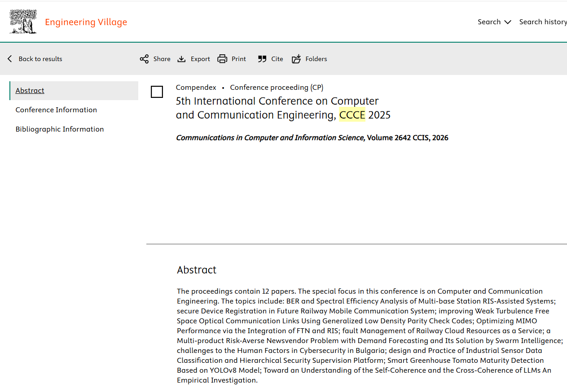This screenshot has width=567, height=392.
Task: Click the Folders label
Action: [x=316, y=59]
